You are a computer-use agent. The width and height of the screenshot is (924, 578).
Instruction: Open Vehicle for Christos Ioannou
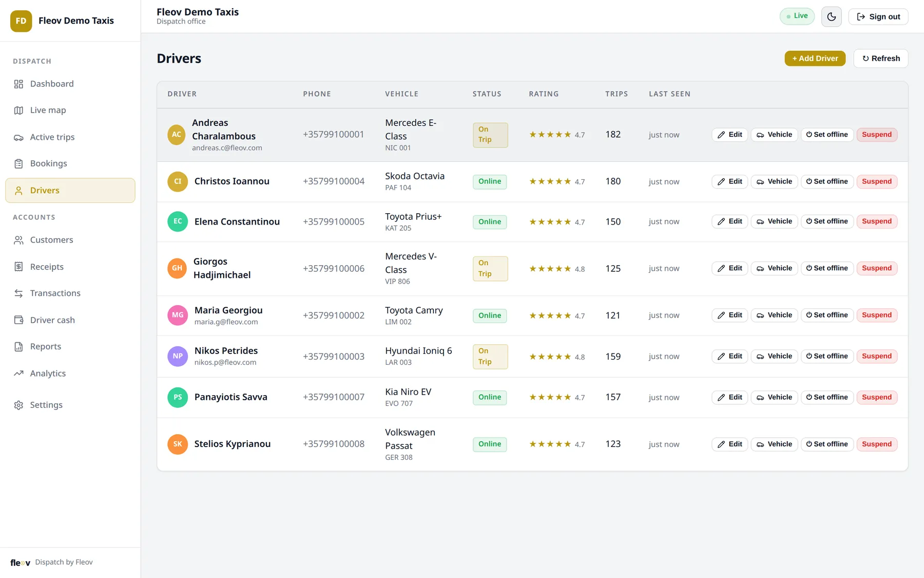(x=774, y=181)
